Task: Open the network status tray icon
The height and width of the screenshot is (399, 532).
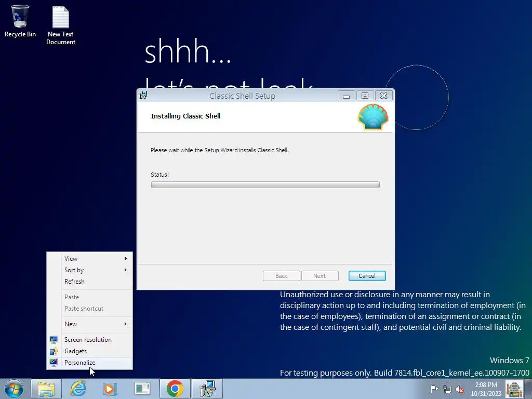Action: tap(447, 389)
